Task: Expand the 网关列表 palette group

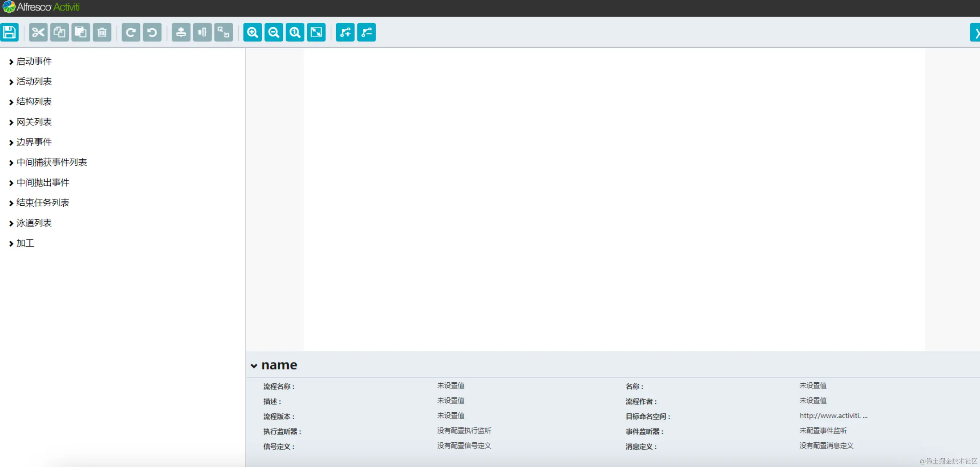Action: pyautogui.click(x=34, y=122)
